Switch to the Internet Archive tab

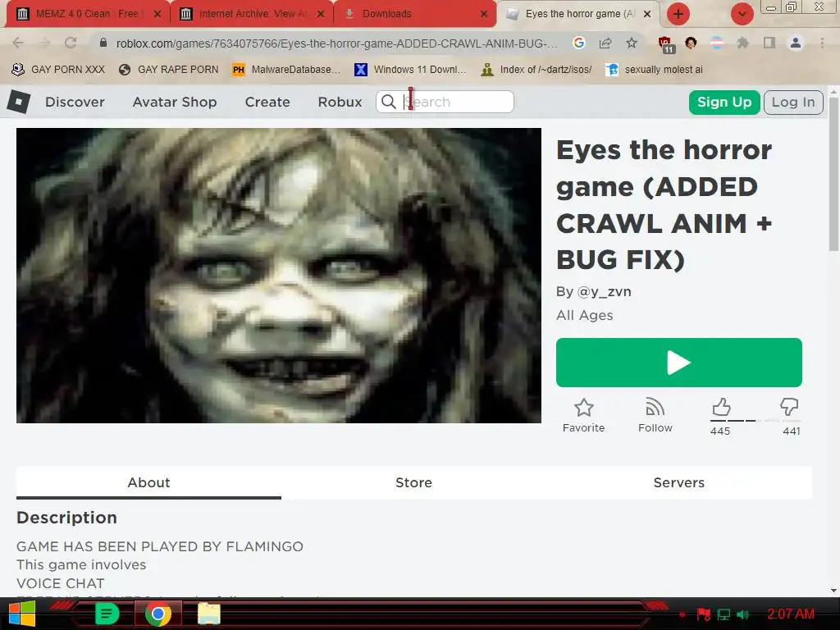(252, 14)
